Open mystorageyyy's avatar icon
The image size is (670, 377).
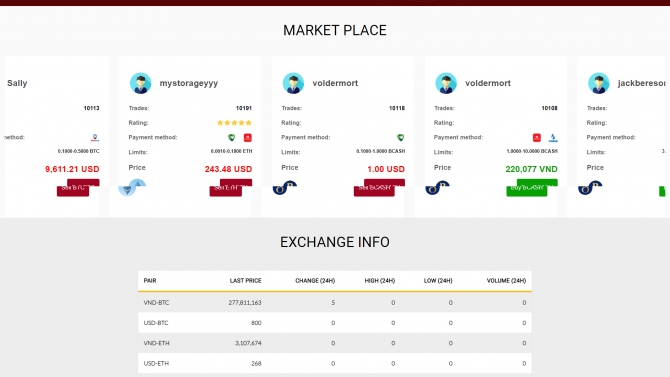141,83
